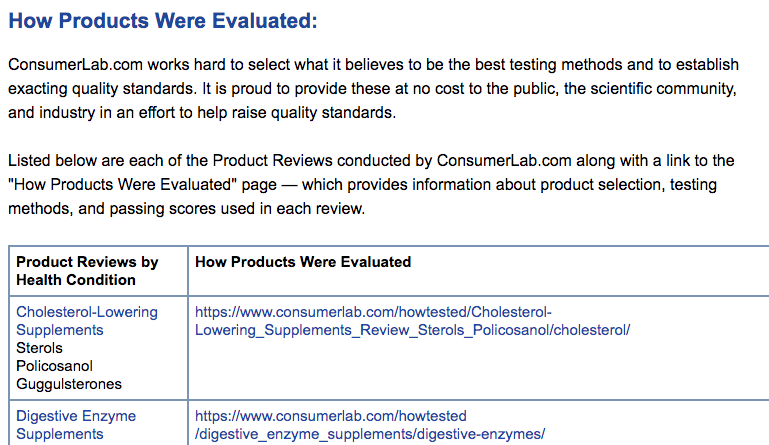Click the 'How Products Were Evaluated' table column header
This screenshot has height=445, width=769.
[303, 262]
